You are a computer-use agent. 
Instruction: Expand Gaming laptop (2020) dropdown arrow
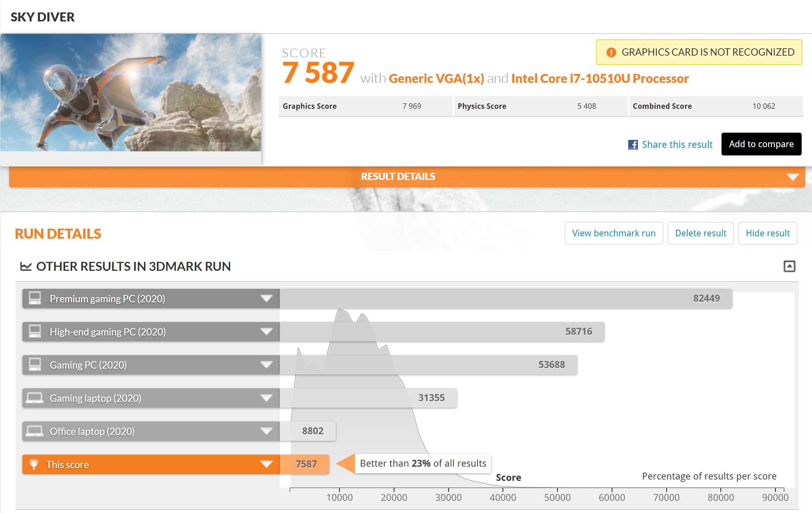(266, 398)
